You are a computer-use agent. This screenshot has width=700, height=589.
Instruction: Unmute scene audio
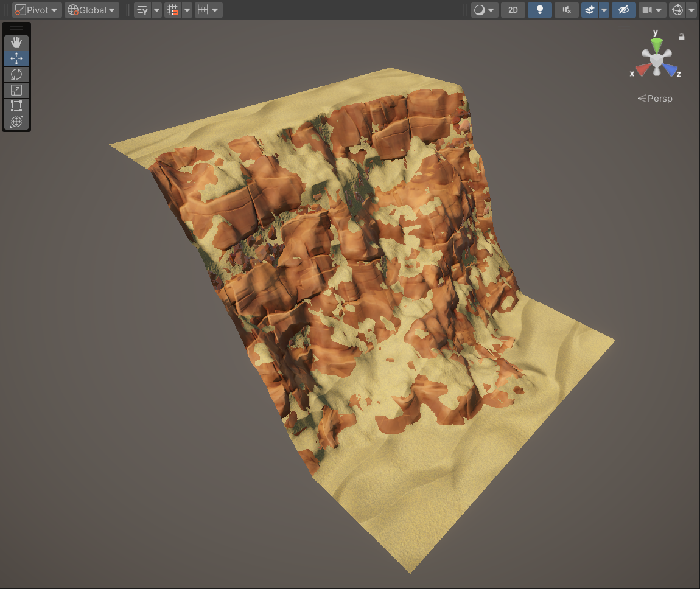click(565, 10)
